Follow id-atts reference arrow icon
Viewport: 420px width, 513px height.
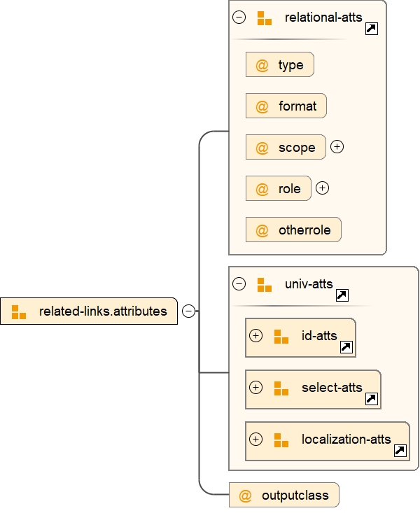click(x=346, y=347)
